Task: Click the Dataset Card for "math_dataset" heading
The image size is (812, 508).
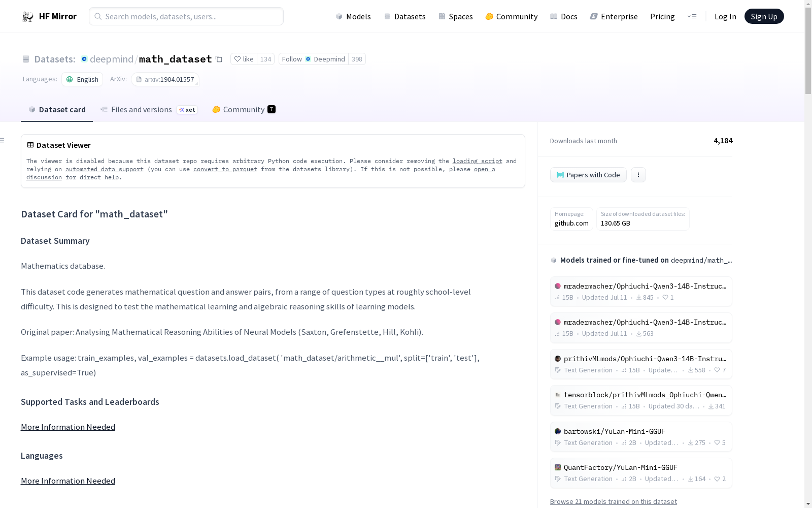Action: (94, 214)
